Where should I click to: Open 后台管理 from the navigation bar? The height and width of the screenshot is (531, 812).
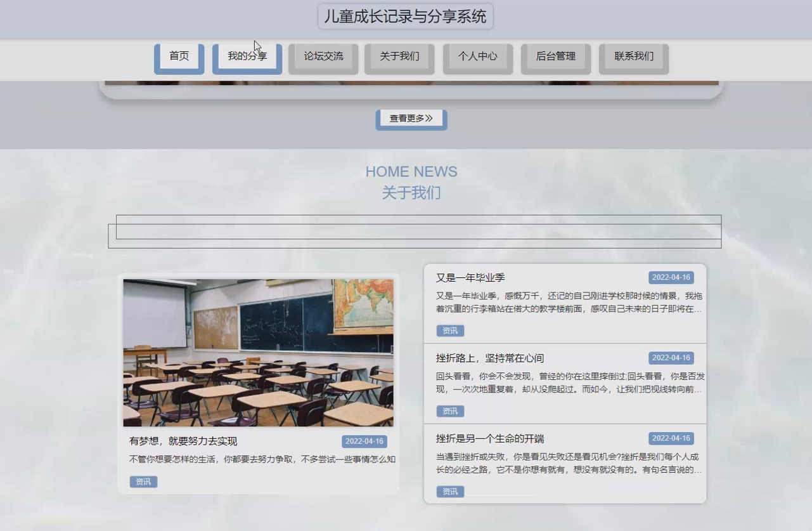[556, 59]
